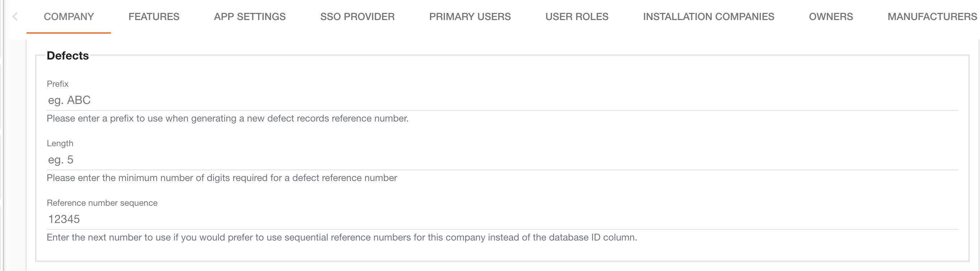Switch to the USER ROLES tab
Viewport: 980px width, 271px height.
pos(577,17)
